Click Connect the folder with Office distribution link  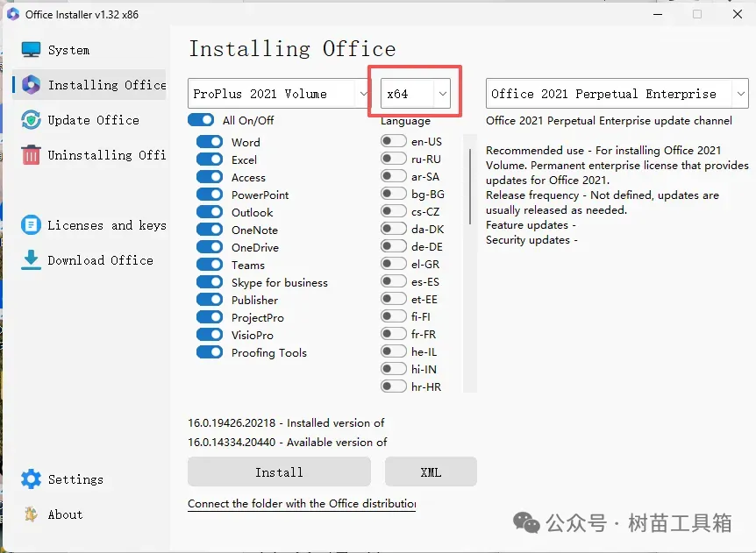302,504
